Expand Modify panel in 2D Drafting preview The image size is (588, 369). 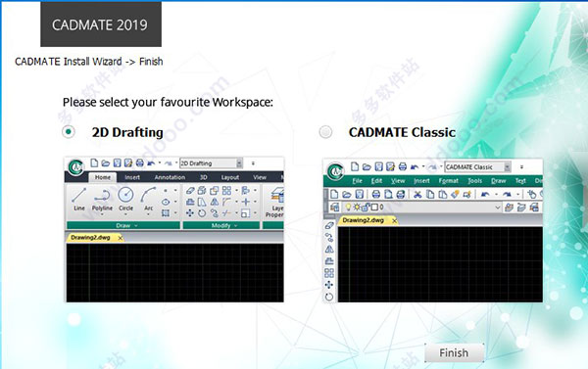[221, 225]
